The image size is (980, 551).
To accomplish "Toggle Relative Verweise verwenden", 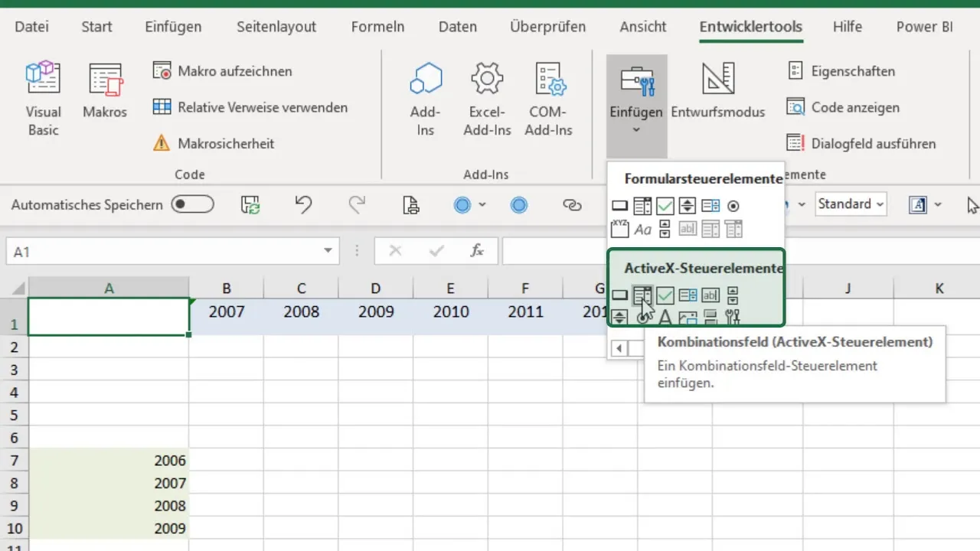I will (x=250, y=107).
